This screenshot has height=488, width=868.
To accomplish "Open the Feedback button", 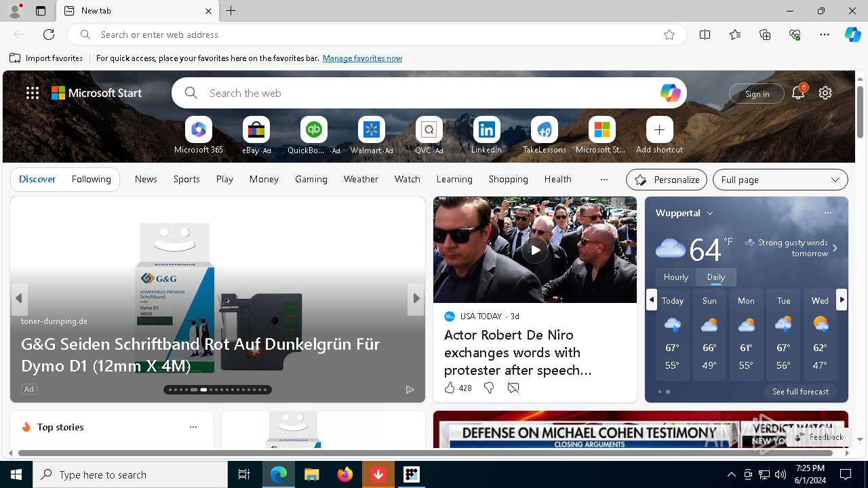I will coord(819,437).
